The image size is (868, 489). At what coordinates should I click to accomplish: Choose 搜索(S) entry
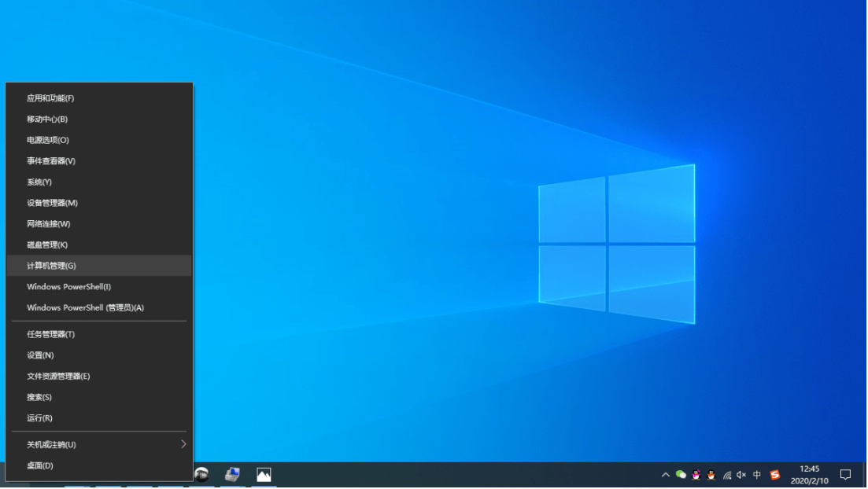coord(99,398)
